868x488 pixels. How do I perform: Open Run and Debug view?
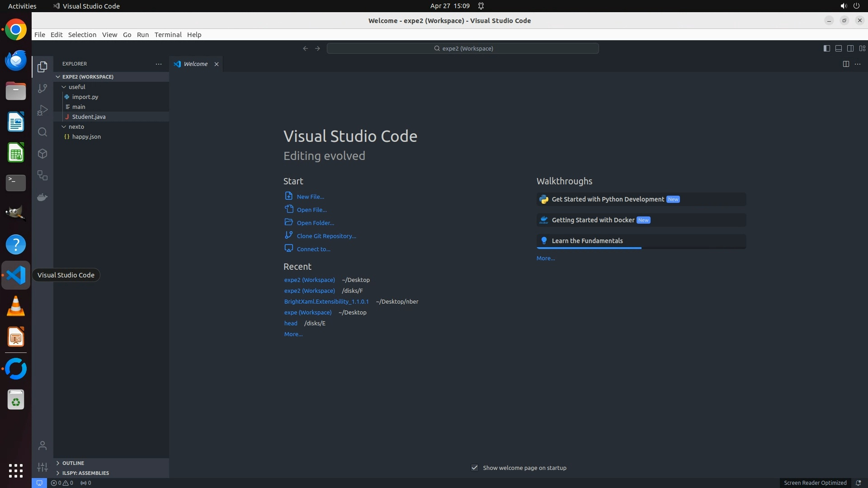pos(42,110)
